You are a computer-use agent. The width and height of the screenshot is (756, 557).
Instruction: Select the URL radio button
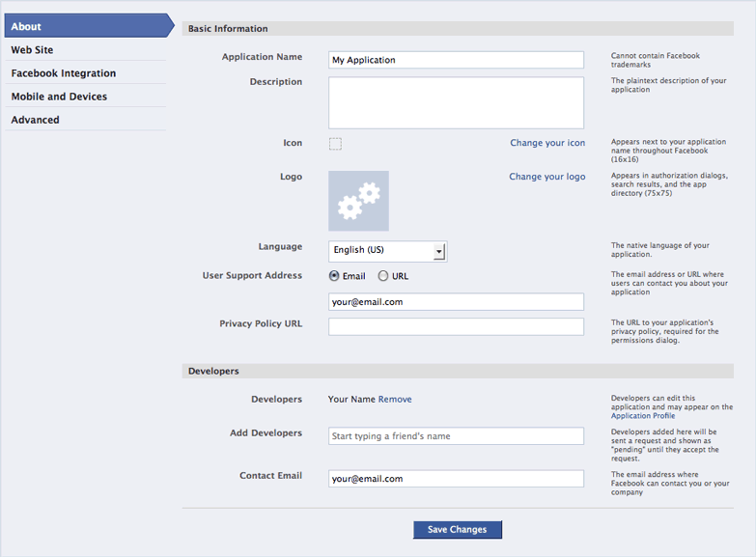click(x=382, y=276)
